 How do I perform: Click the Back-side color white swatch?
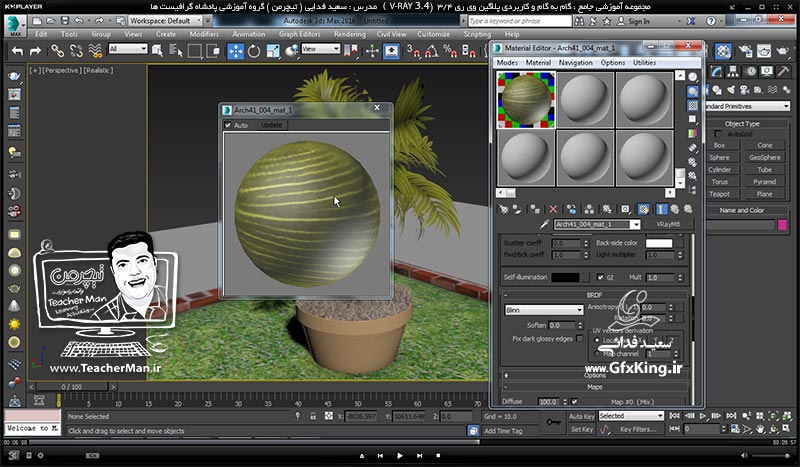[x=659, y=243]
